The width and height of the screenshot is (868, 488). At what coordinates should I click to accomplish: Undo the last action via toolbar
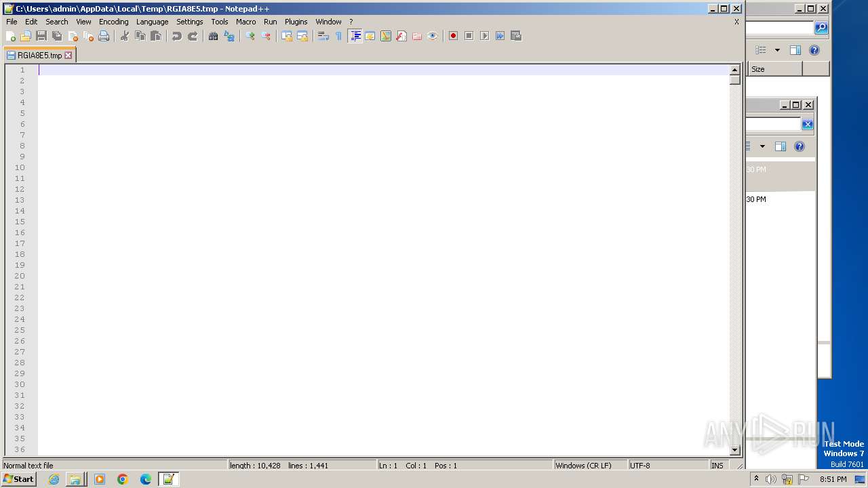[177, 36]
